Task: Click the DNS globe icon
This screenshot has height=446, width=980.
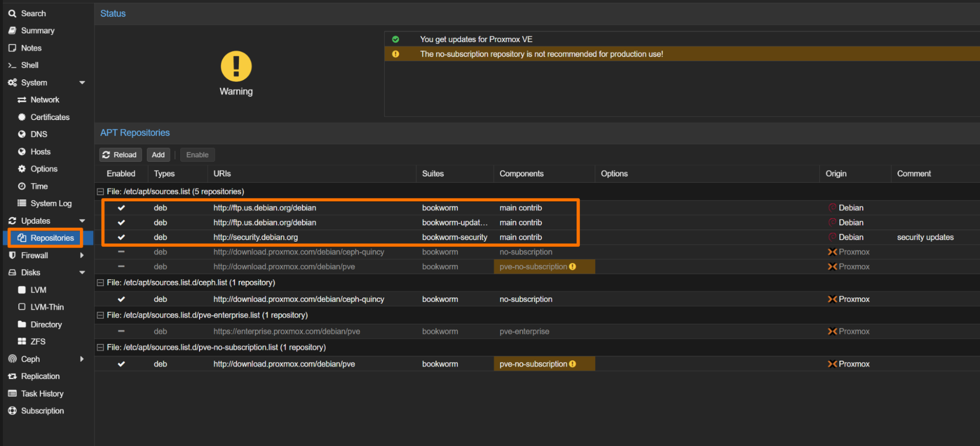Action: click(22, 134)
